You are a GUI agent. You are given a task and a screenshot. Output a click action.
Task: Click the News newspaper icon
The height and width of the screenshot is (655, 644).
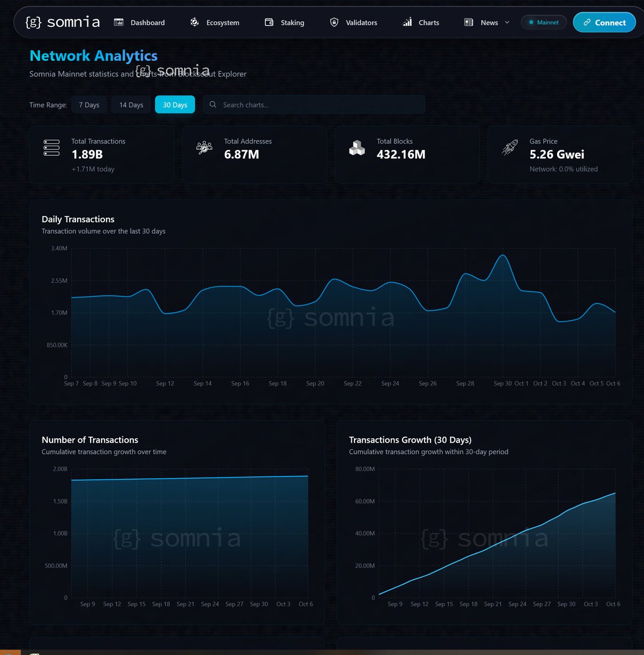coord(469,22)
